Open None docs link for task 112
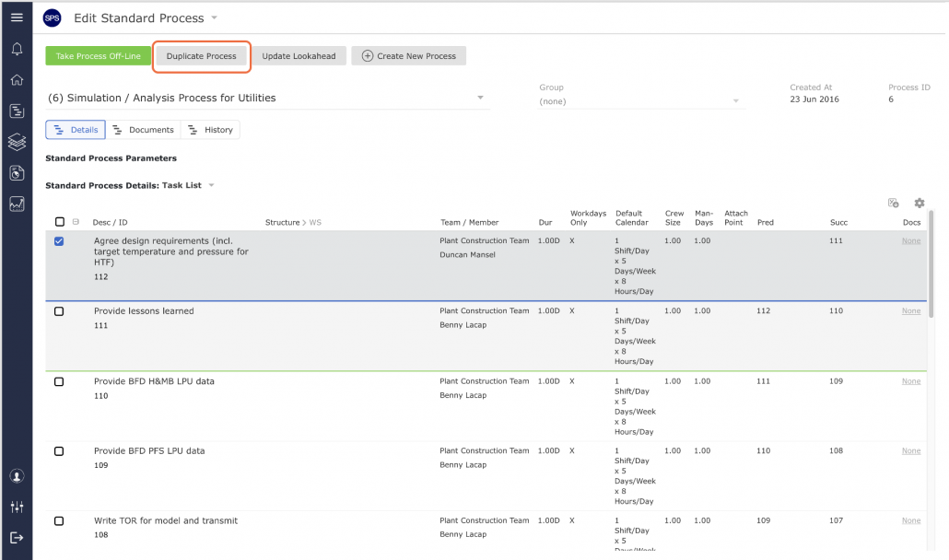This screenshot has height=560, width=949. tap(911, 240)
